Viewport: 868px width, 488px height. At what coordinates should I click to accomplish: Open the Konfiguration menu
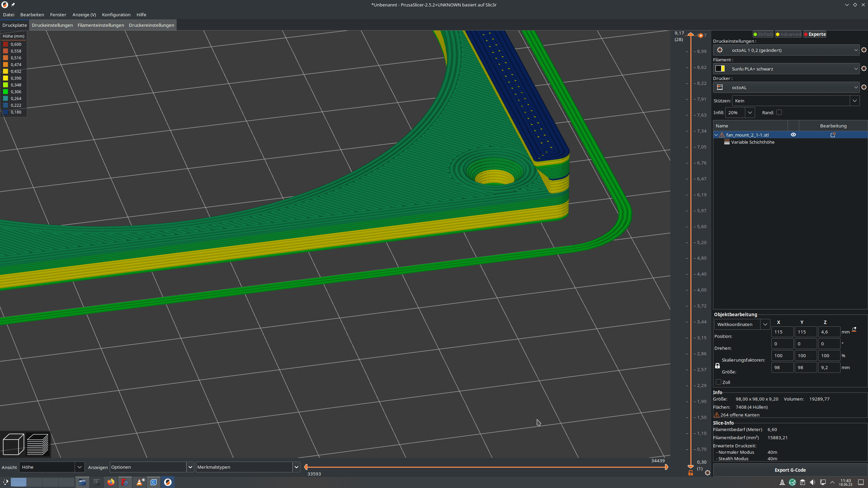tap(116, 15)
